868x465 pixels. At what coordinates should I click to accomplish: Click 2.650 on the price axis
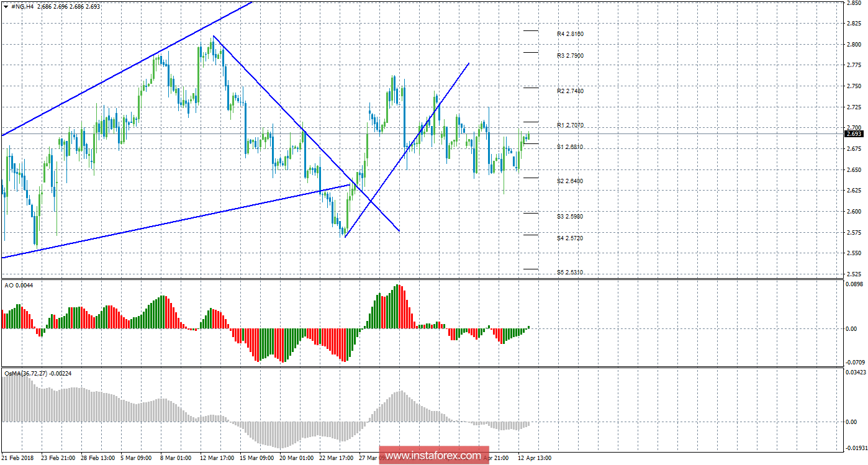click(x=854, y=170)
